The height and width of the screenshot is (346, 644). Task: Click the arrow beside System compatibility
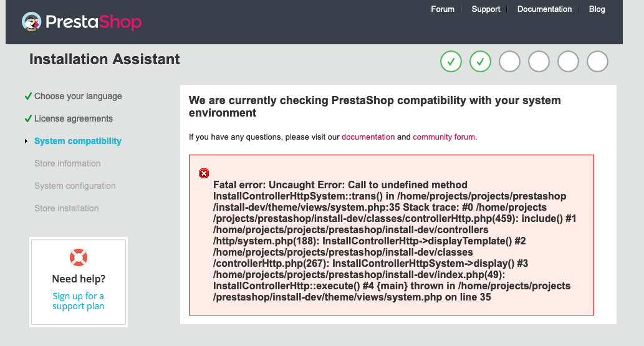tap(26, 142)
